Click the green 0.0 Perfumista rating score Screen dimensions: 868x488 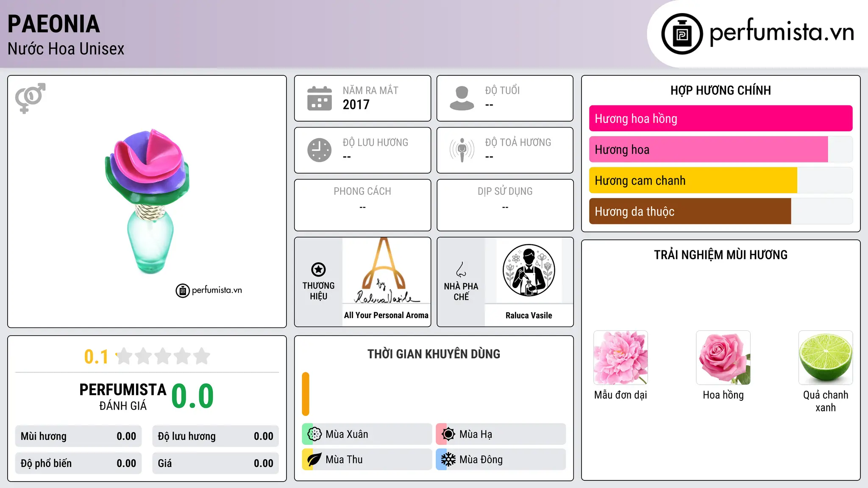click(x=193, y=396)
